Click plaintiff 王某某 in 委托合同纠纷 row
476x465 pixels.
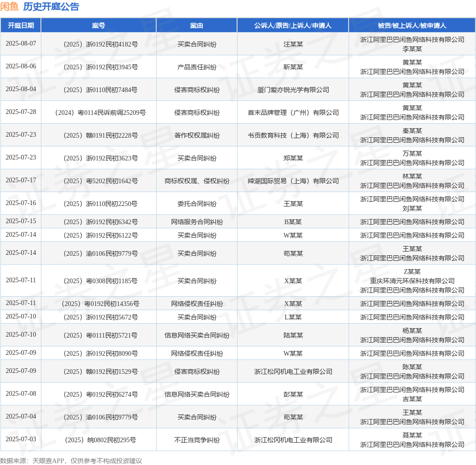click(x=293, y=204)
